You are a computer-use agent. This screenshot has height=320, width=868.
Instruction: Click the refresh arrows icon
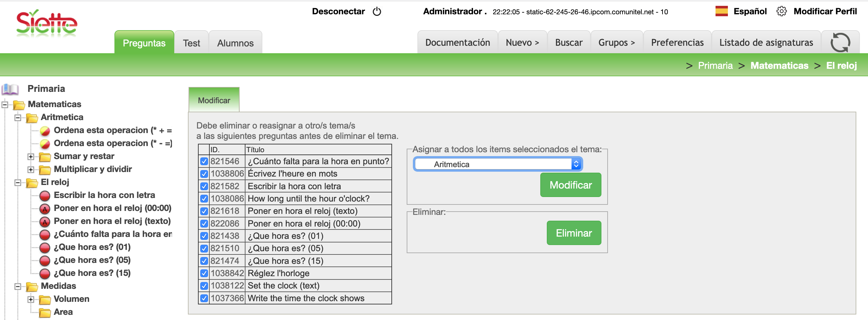840,43
